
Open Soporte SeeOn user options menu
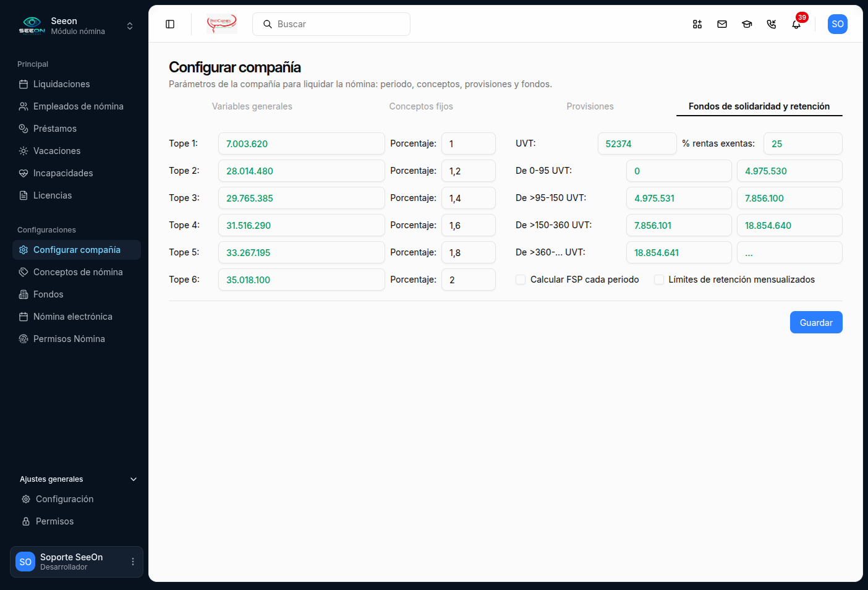pyautogui.click(x=132, y=562)
